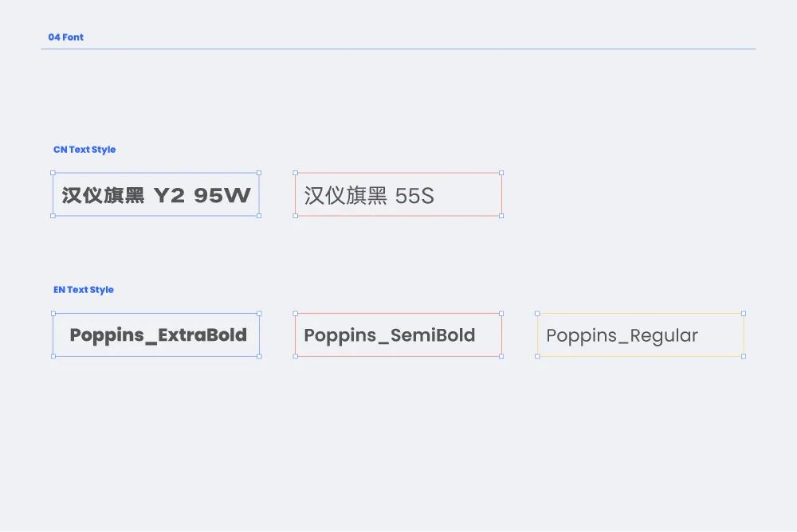Click the blue divider line under 04 Font
This screenshot has height=532, width=797.
pyautogui.click(x=398, y=49)
